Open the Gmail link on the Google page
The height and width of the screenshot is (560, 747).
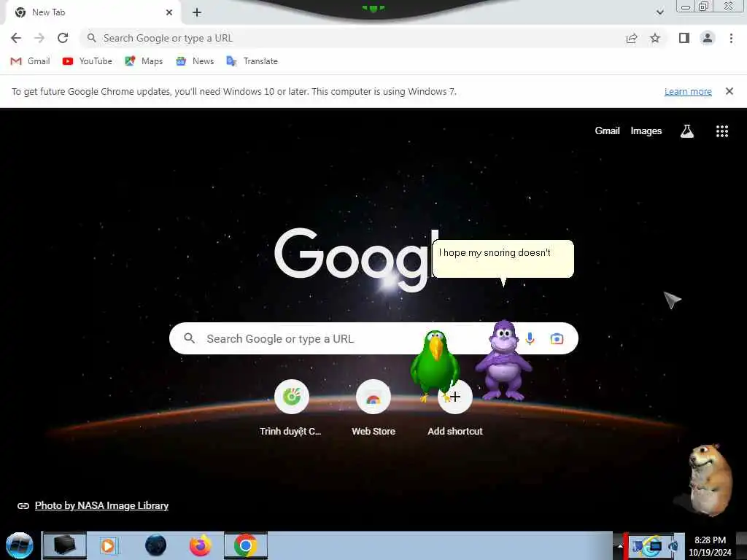pyautogui.click(x=607, y=131)
